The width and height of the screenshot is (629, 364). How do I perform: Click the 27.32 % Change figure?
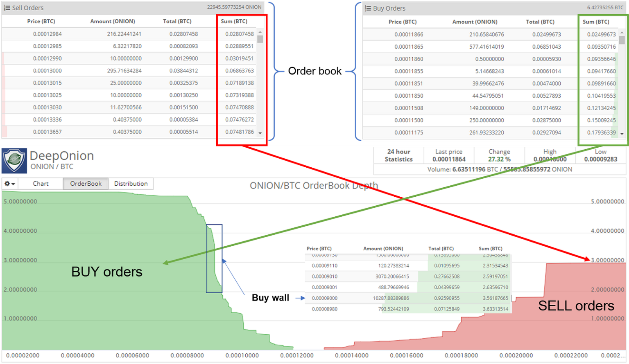499,160
